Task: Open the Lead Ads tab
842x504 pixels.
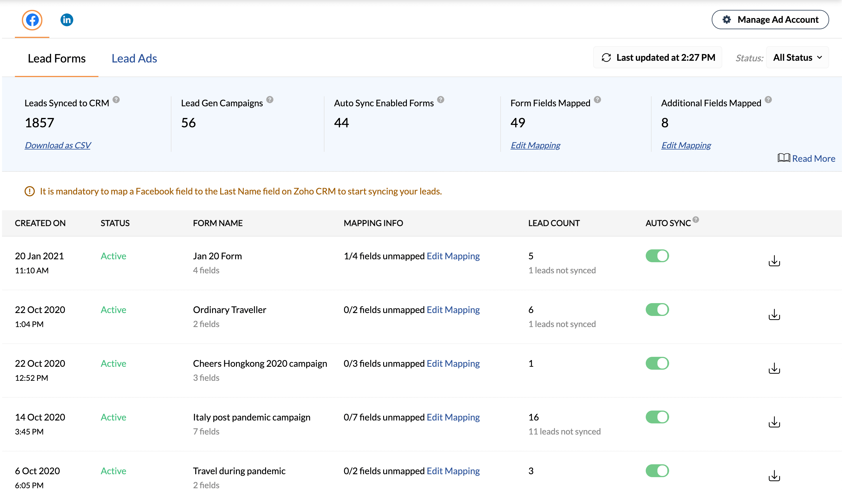Action: pos(134,58)
